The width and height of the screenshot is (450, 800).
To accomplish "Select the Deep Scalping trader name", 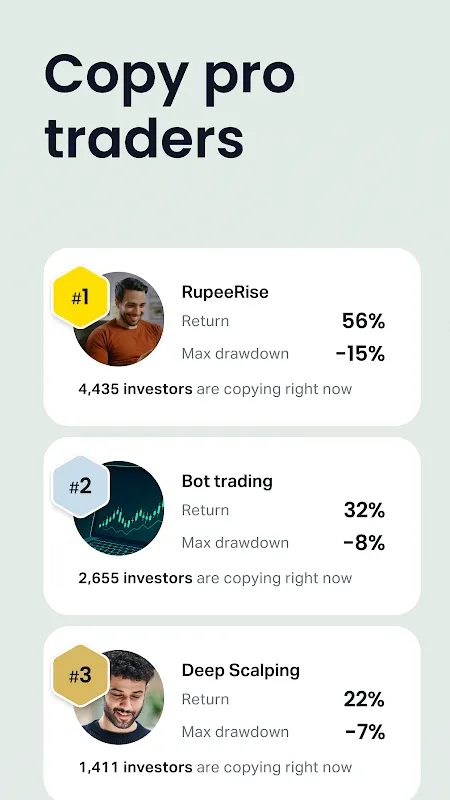I will point(241,670).
